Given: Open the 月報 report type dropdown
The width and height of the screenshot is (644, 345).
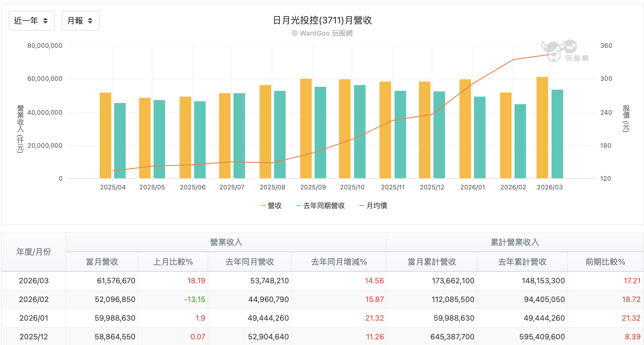Looking at the screenshot, I should pos(81,21).
